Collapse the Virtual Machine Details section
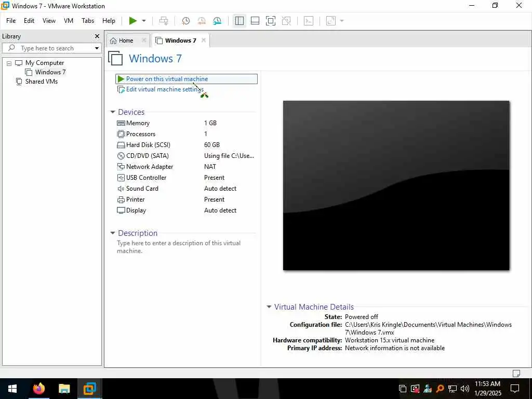532x399 pixels. [269, 307]
